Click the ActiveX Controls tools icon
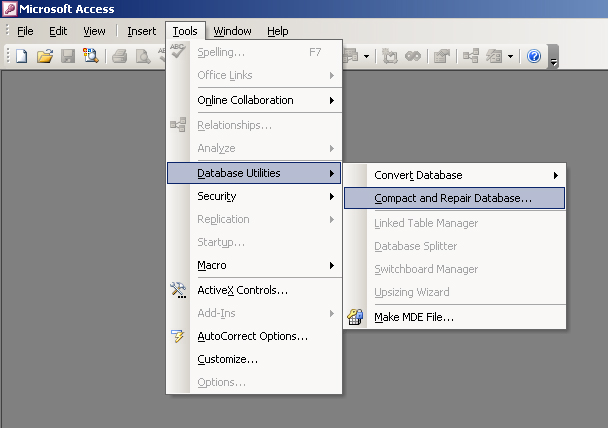The height and width of the screenshot is (428, 608). click(x=179, y=290)
